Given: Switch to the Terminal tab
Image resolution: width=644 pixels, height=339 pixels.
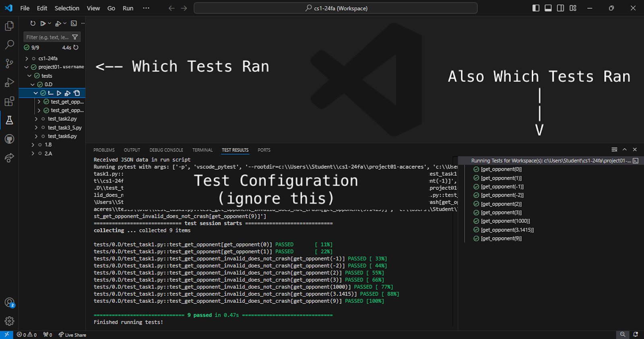Looking at the screenshot, I should tap(202, 150).
